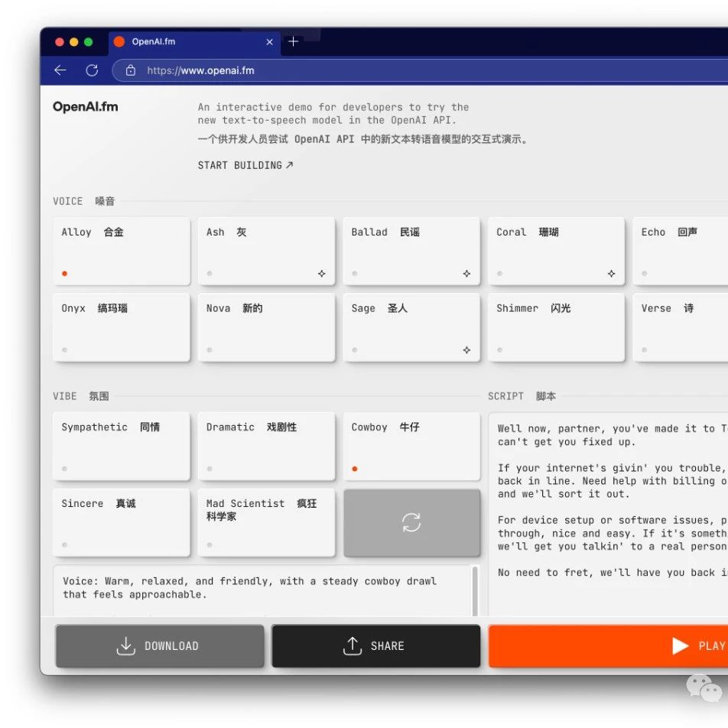Click the share upload icon
Screen dimensions: 728x728
353,646
